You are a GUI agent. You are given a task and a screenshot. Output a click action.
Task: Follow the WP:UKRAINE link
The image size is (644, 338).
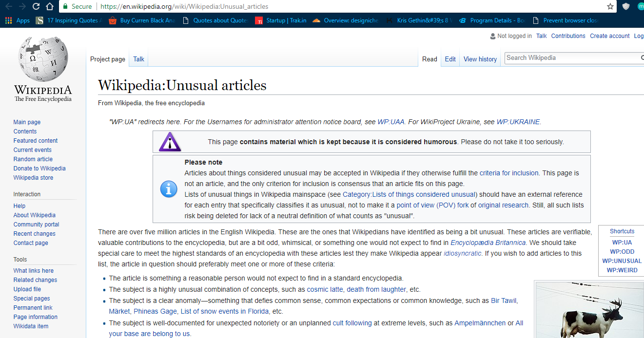click(x=519, y=122)
